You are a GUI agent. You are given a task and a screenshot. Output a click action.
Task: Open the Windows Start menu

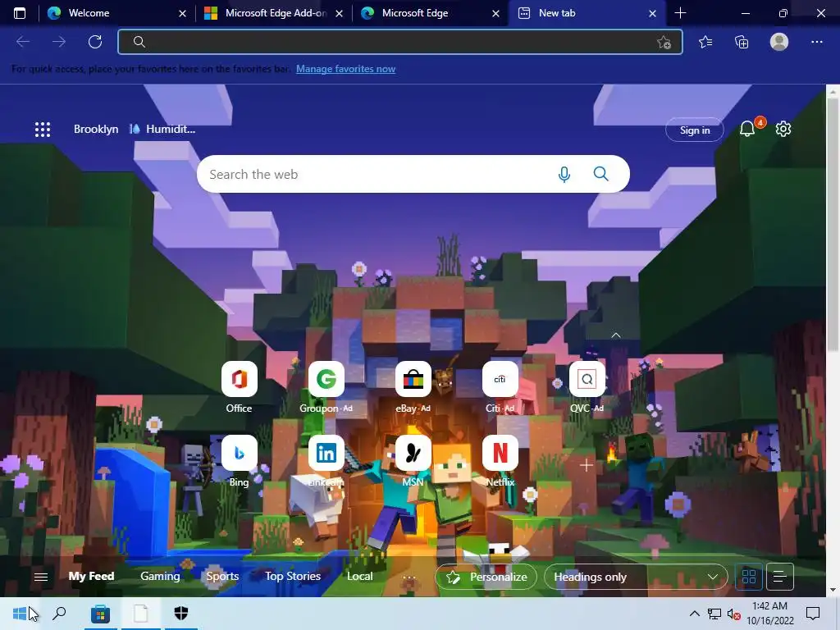coord(20,614)
